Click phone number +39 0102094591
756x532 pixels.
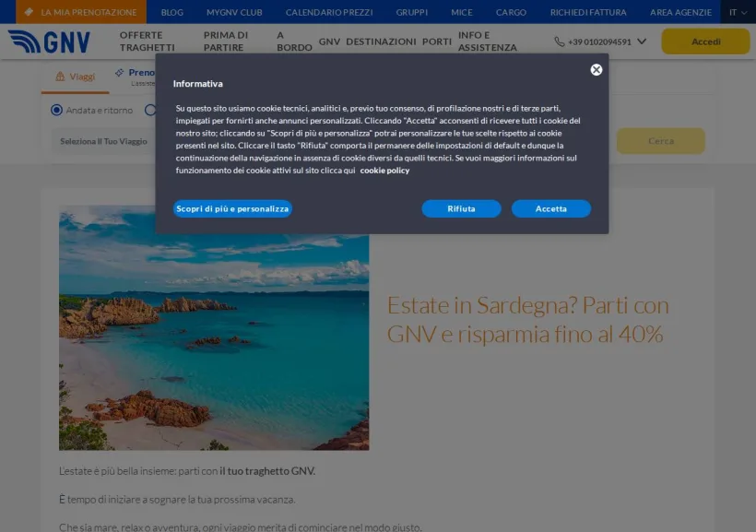599,42
